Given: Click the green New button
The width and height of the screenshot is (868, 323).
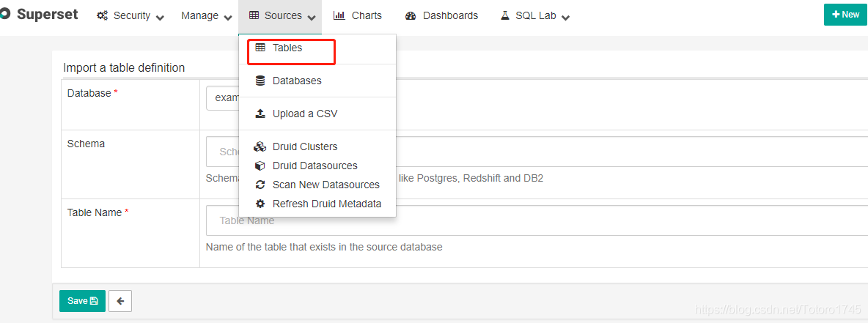Looking at the screenshot, I should 846,15.
